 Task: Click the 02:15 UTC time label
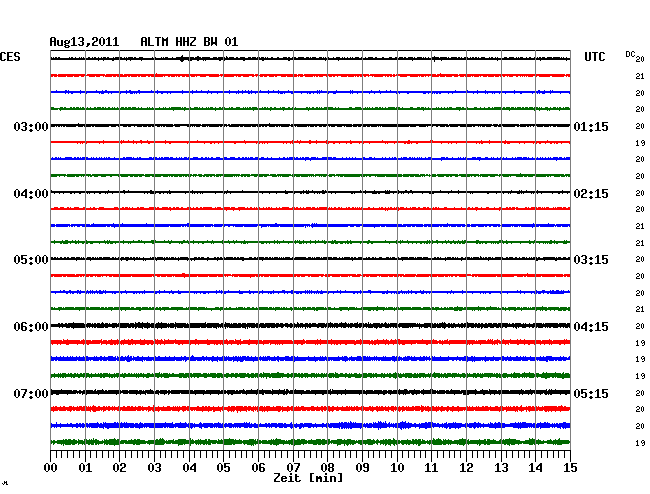[591, 194]
